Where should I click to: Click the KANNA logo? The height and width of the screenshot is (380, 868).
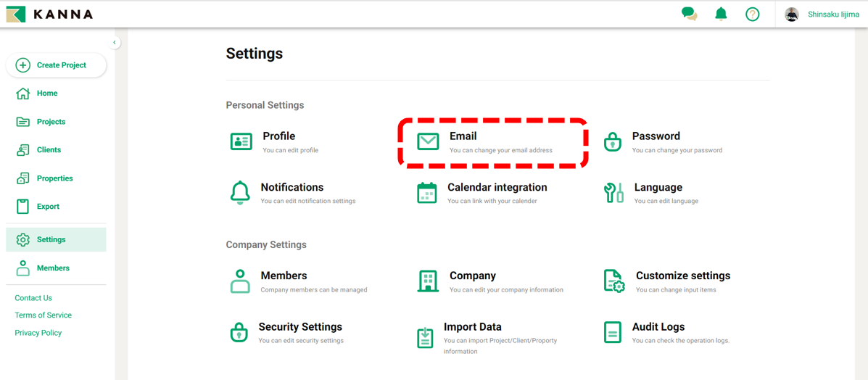pyautogui.click(x=49, y=15)
